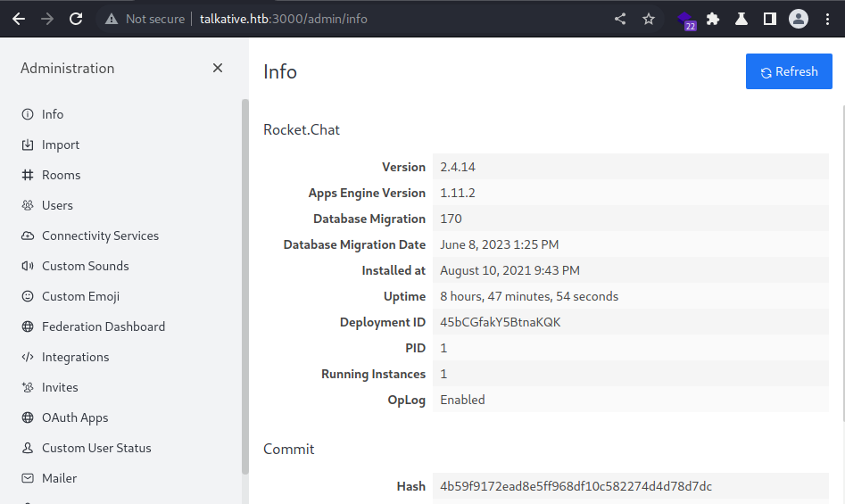This screenshot has height=504, width=845.
Task: Close the Administration sidebar
Action: (218, 68)
